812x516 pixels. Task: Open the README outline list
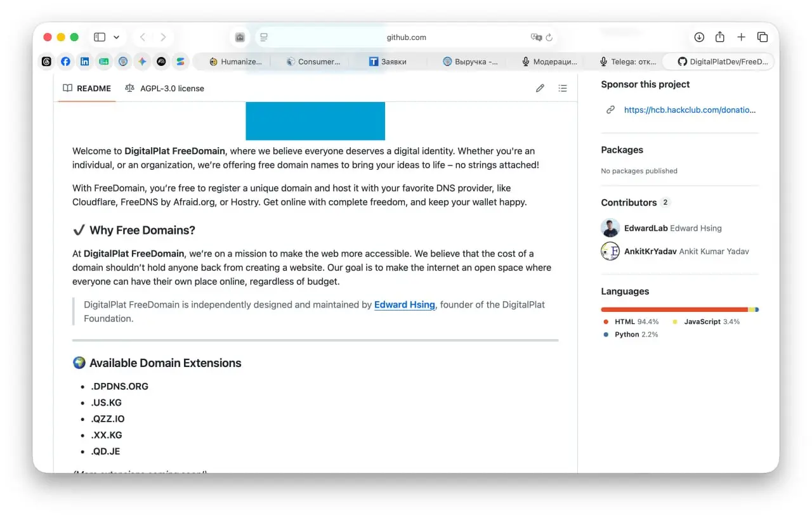(x=563, y=89)
